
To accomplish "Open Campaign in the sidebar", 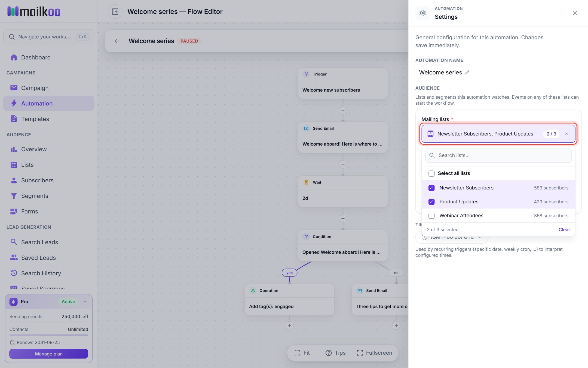I will [x=49, y=88].
